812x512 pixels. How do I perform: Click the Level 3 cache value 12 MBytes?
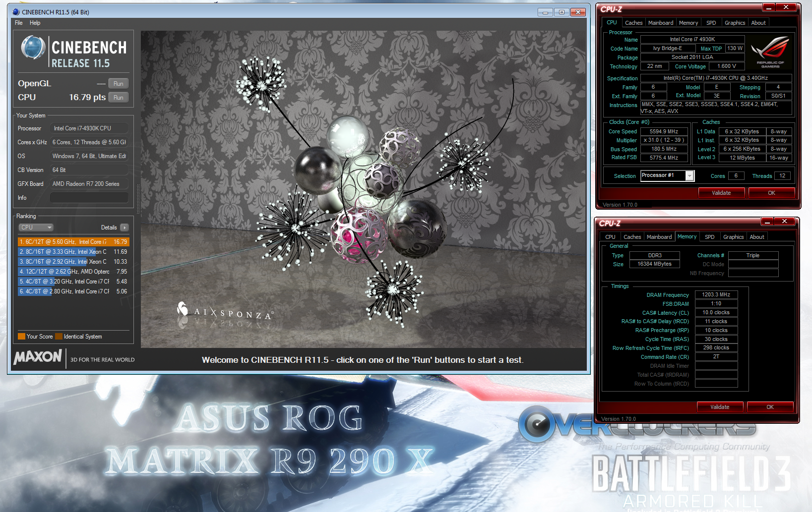pos(742,158)
